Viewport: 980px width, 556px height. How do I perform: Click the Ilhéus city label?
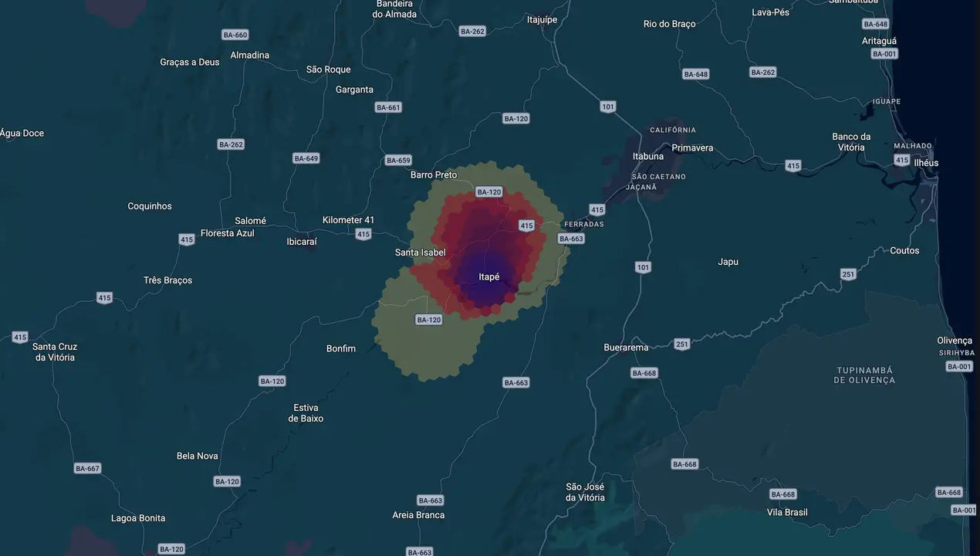point(926,163)
